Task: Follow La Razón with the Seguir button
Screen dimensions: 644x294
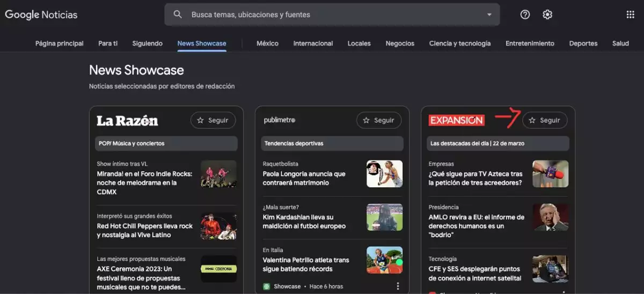Action: click(x=213, y=120)
